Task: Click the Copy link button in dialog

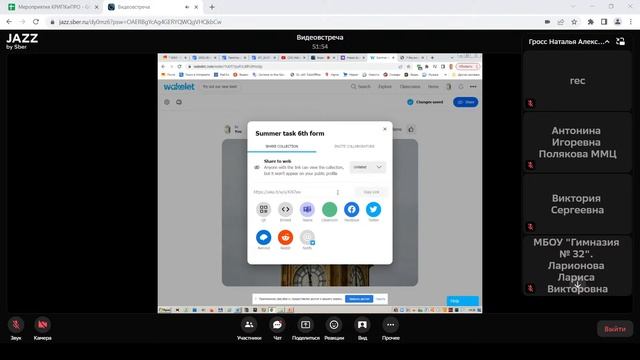Action: (x=371, y=192)
